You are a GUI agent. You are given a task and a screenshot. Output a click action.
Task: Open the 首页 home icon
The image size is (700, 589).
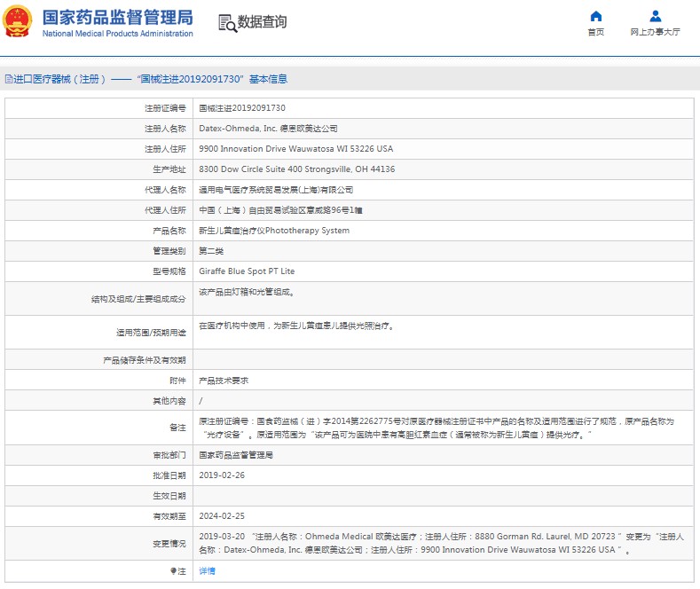coord(595,17)
